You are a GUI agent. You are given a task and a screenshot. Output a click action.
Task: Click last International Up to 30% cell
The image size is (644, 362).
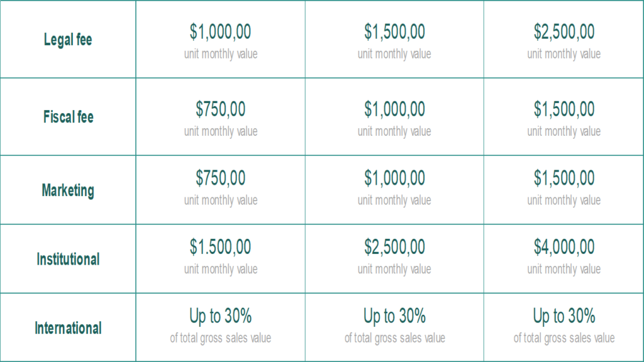(x=564, y=316)
